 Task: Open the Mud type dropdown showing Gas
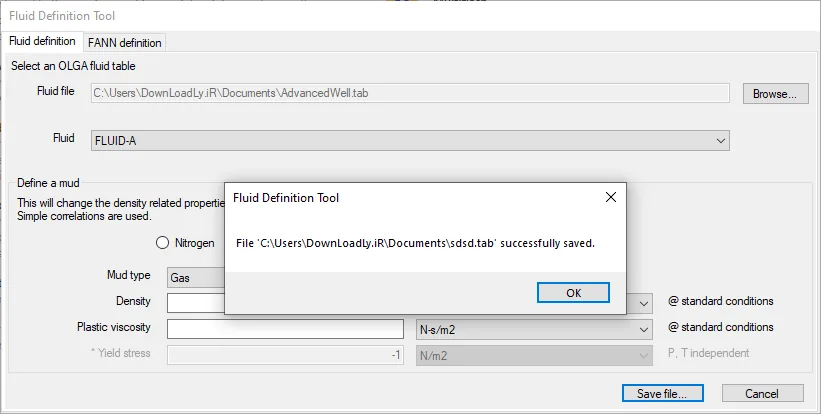[196, 278]
